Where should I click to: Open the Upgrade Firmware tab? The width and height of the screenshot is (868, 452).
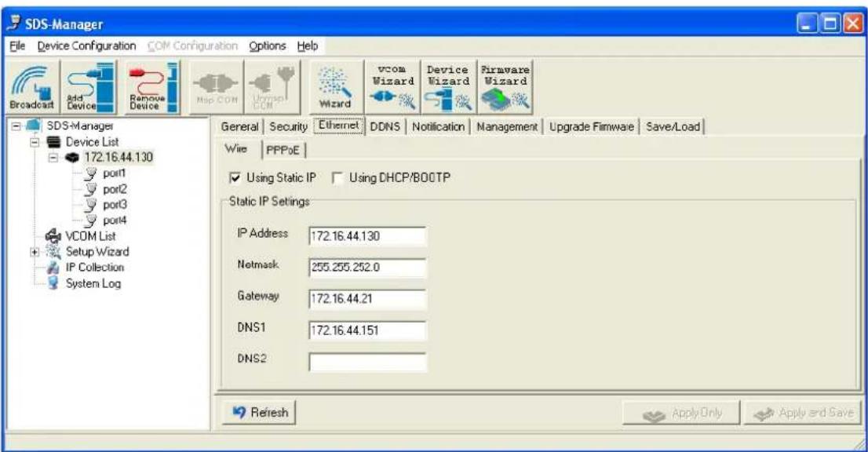click(591, 126)
